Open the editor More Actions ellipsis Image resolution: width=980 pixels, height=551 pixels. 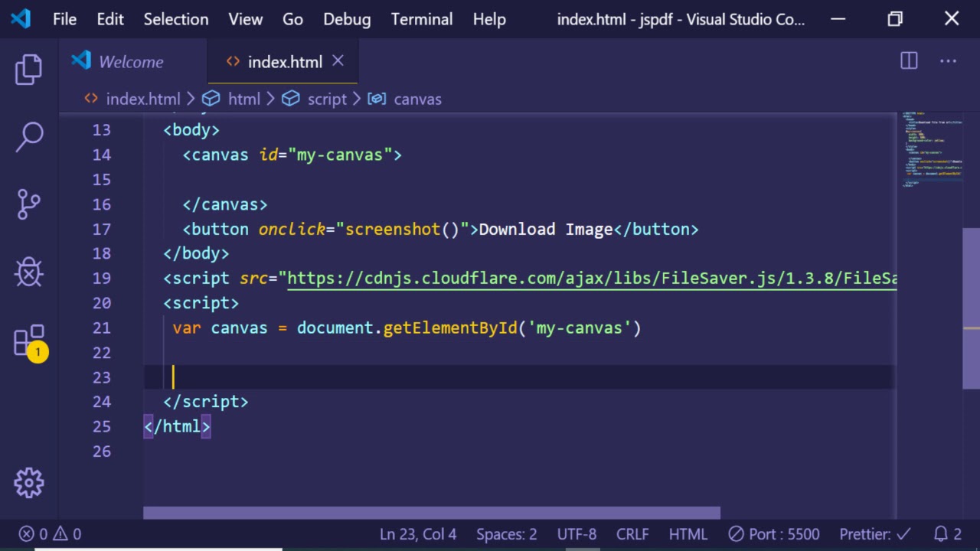pyautogui.click(x=948, y=61)
